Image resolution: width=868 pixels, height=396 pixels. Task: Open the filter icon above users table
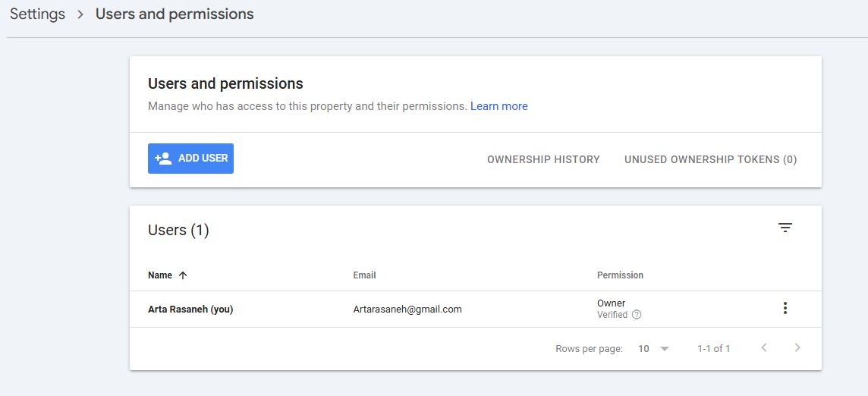pos(785,228)
